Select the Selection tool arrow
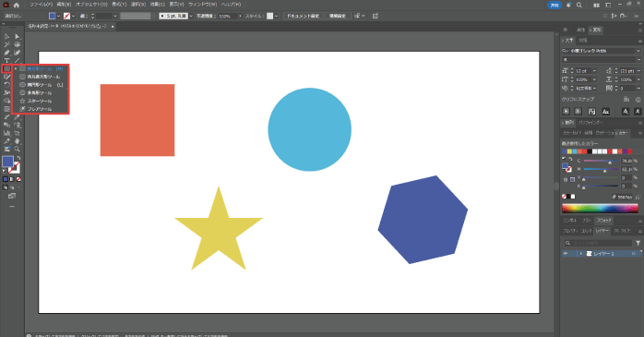The height and width of the screenshot is (337, 644). pos(7,37)
